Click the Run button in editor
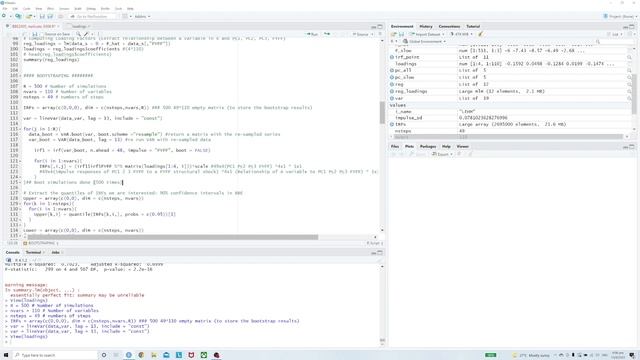The image size is (640, 360). [x=312, y=34]
